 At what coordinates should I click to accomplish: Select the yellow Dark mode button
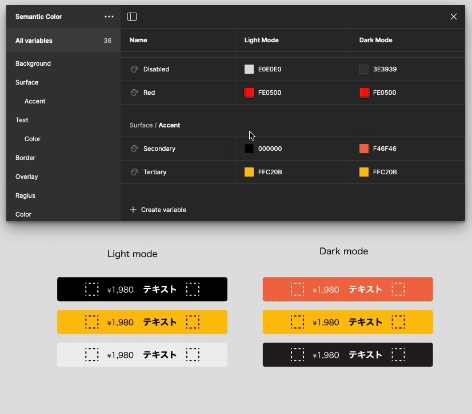pyautogui.click(x=348, y=322)
